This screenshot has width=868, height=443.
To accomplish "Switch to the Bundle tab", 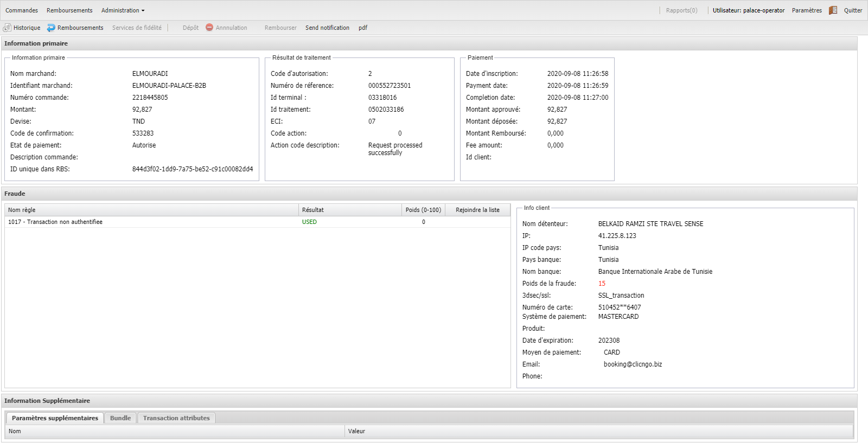I will [x=120, y=418].
